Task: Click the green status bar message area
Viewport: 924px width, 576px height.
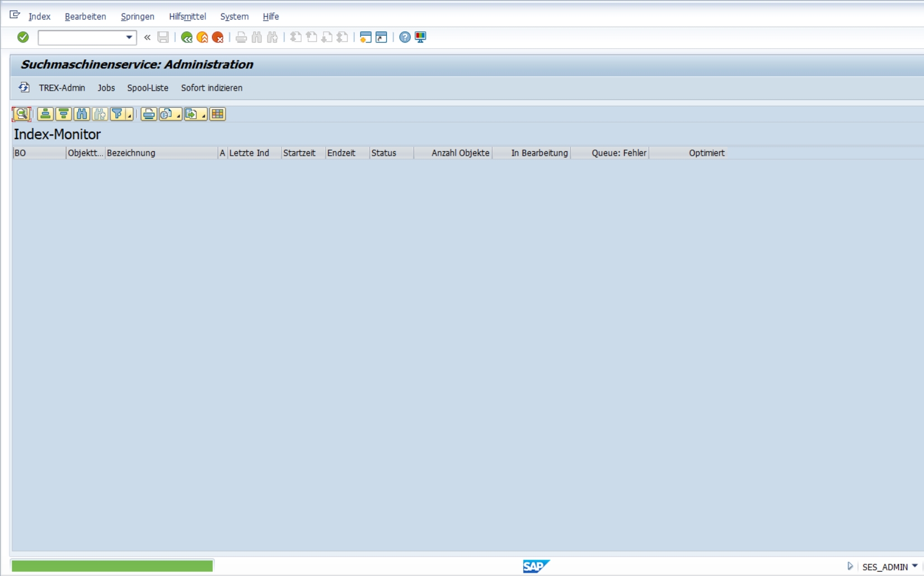Action: [x=112, y=566]
